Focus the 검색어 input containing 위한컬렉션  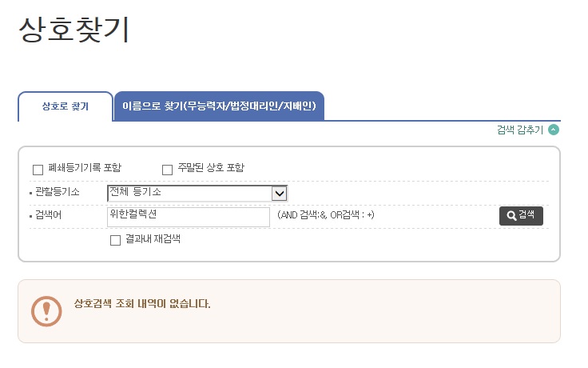tap(189, 216)
